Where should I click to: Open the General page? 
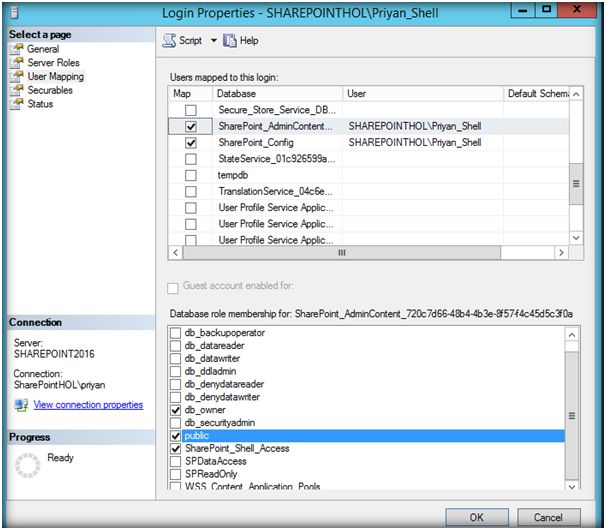(x=43, y=49)
